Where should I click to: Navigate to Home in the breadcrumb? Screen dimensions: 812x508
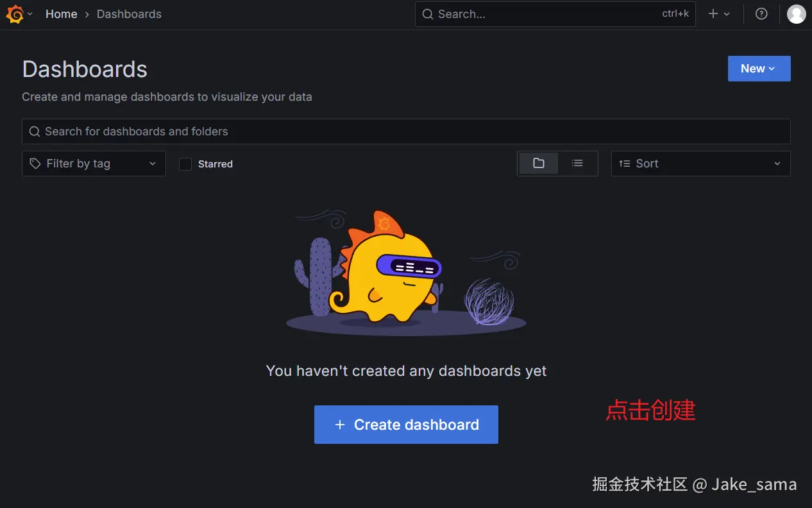[x=61, y=13]
